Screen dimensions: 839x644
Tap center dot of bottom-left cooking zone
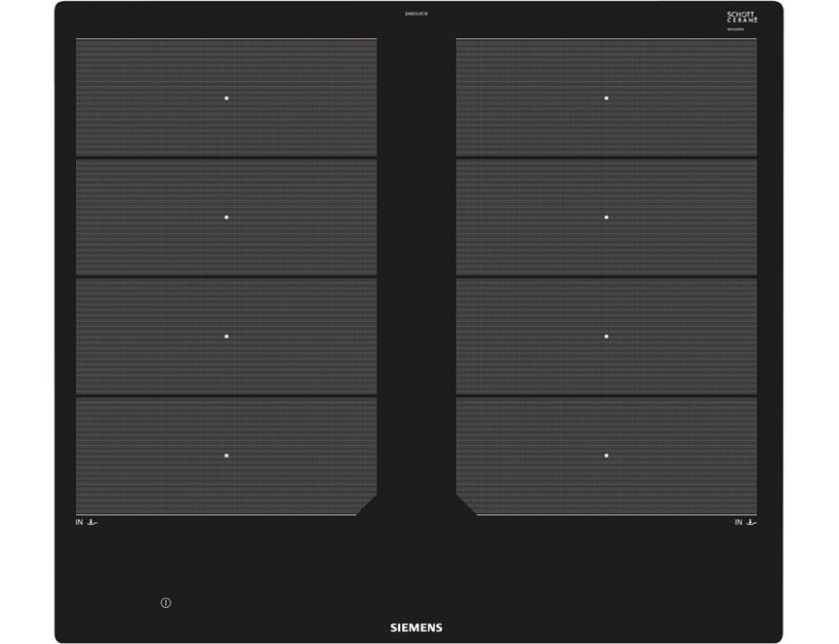click(226, 455)
